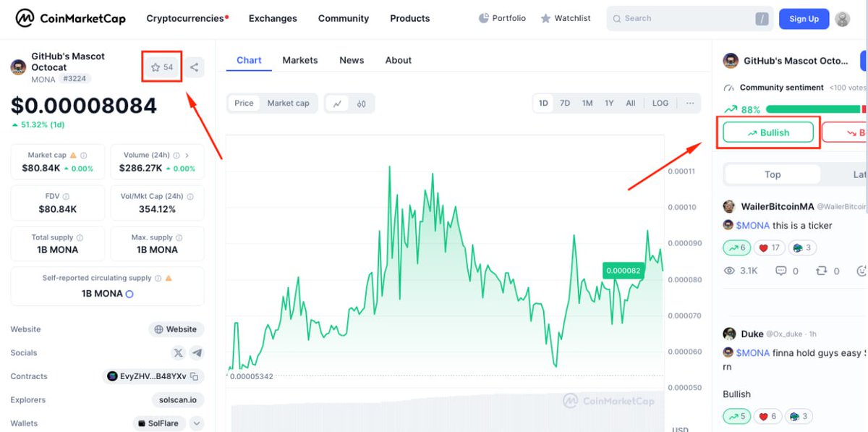Click repost icon on WailerBitcoinMA post
Viewport: 868px width, 432px height.
tap(822, 271)
